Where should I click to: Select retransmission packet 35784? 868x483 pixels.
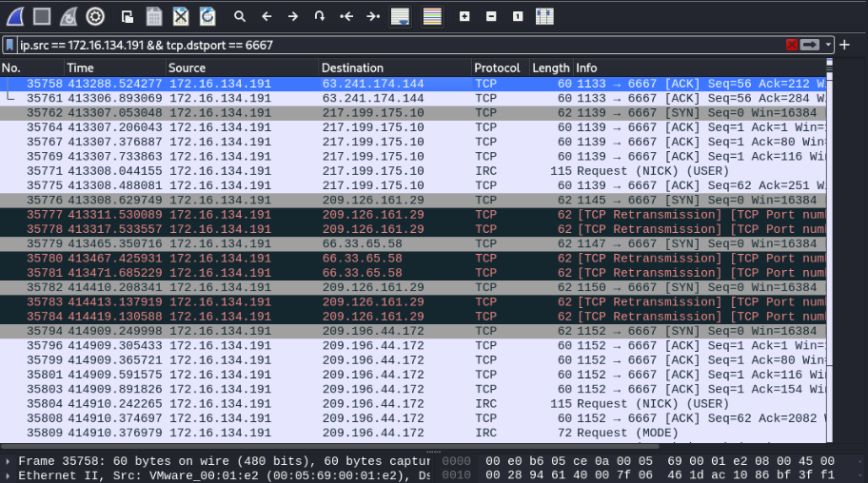[413, 317]
